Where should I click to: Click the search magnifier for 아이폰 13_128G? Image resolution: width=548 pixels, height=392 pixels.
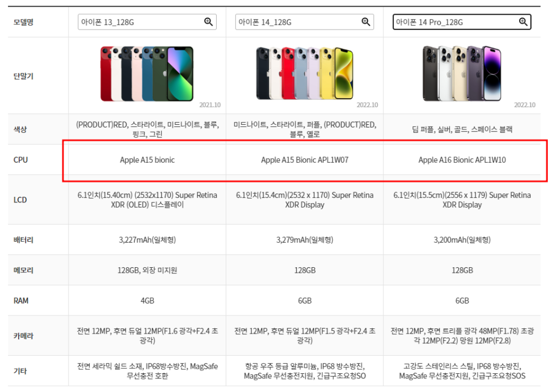pyautogui.click(x=208, y=22)
